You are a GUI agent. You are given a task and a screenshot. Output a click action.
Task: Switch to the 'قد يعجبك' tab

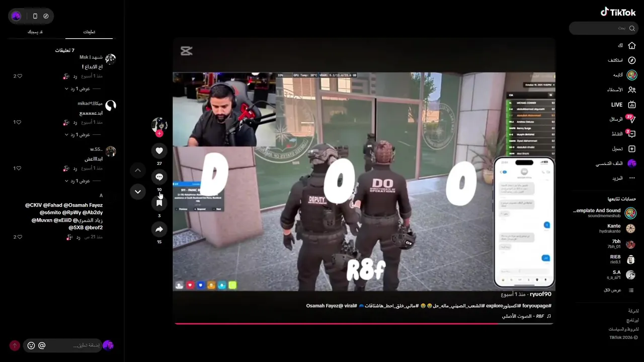click(x=35, y=32)
